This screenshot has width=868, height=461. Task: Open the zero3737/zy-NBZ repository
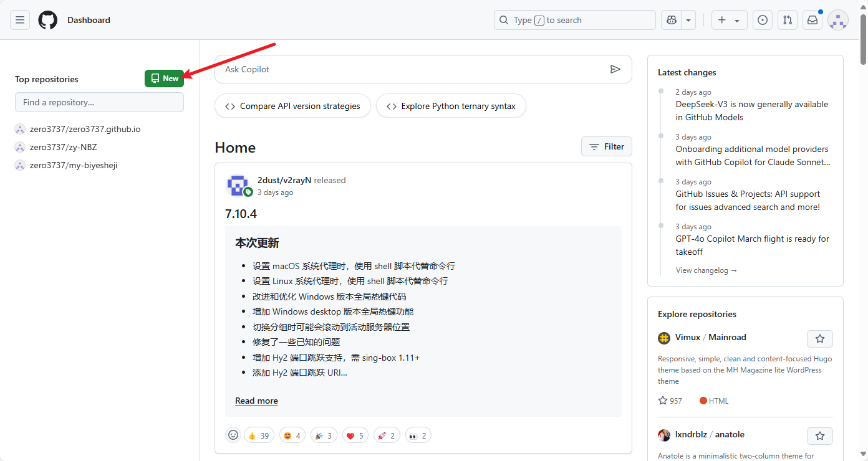(x=63, y=147)
